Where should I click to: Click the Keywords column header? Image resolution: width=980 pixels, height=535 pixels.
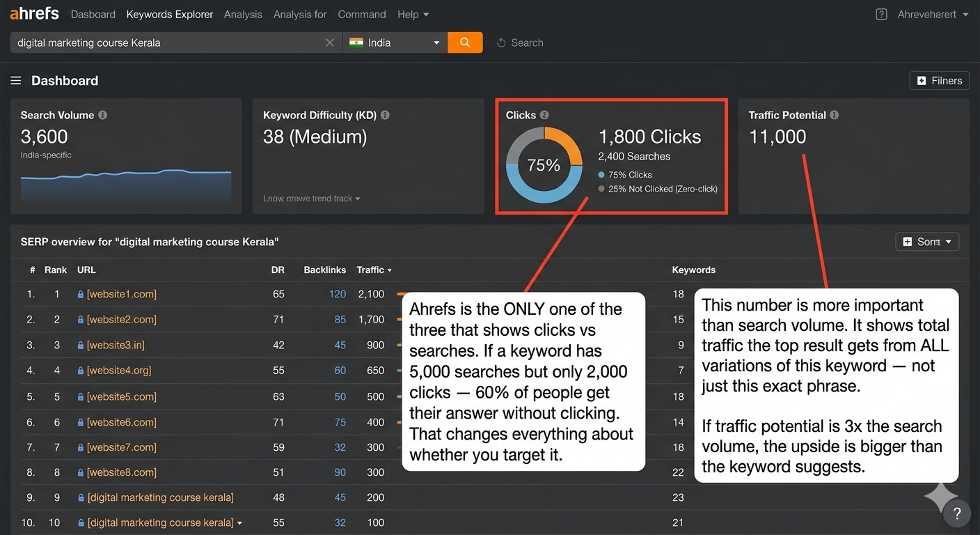coord(693,270)
